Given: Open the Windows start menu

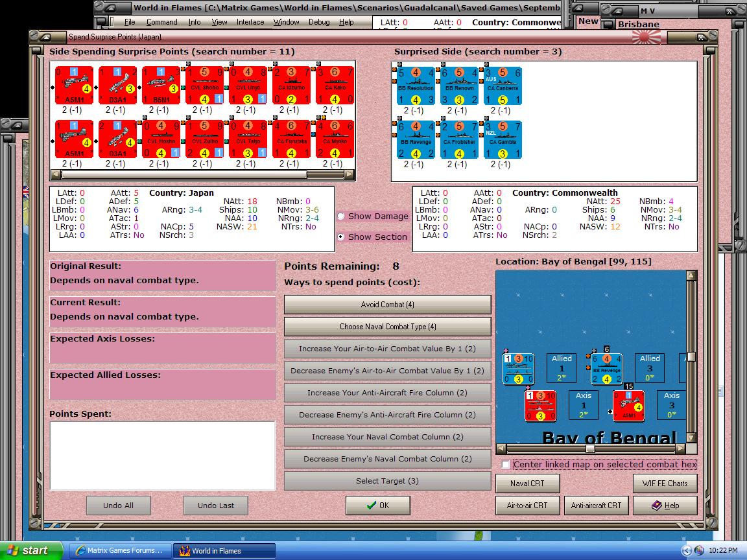Looking at the screenshot, I should [30, 550].
